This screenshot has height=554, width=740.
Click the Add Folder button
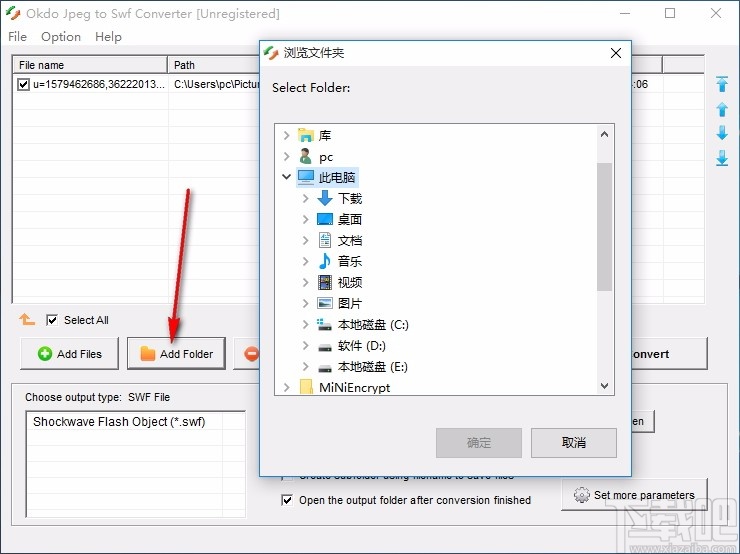click(x=176, y=353)
